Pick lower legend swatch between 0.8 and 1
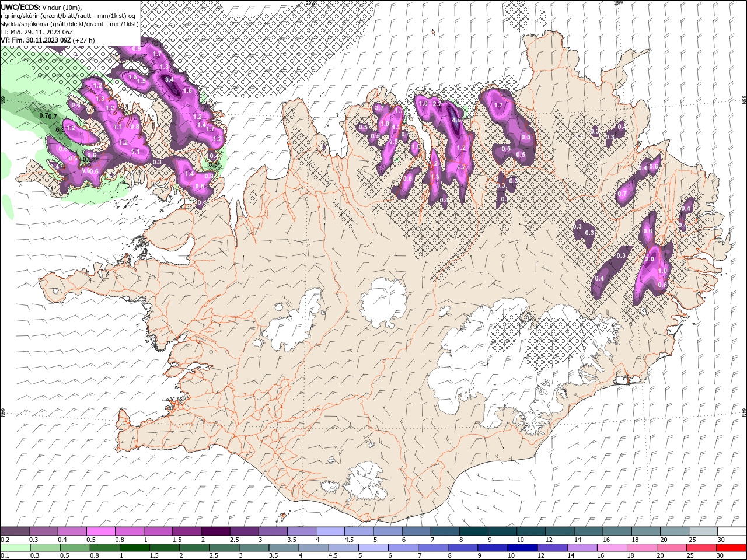The width and height of the screenshot is (747, 560). 104,548
